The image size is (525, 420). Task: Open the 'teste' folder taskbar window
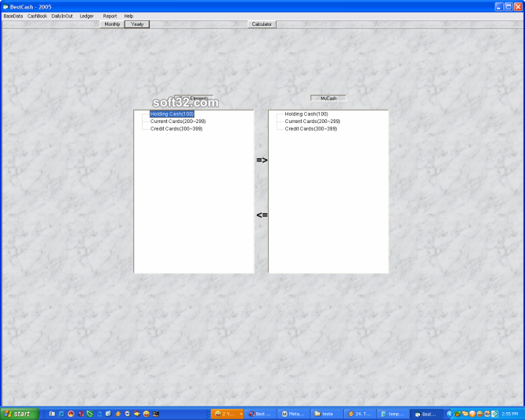point(327,414)
